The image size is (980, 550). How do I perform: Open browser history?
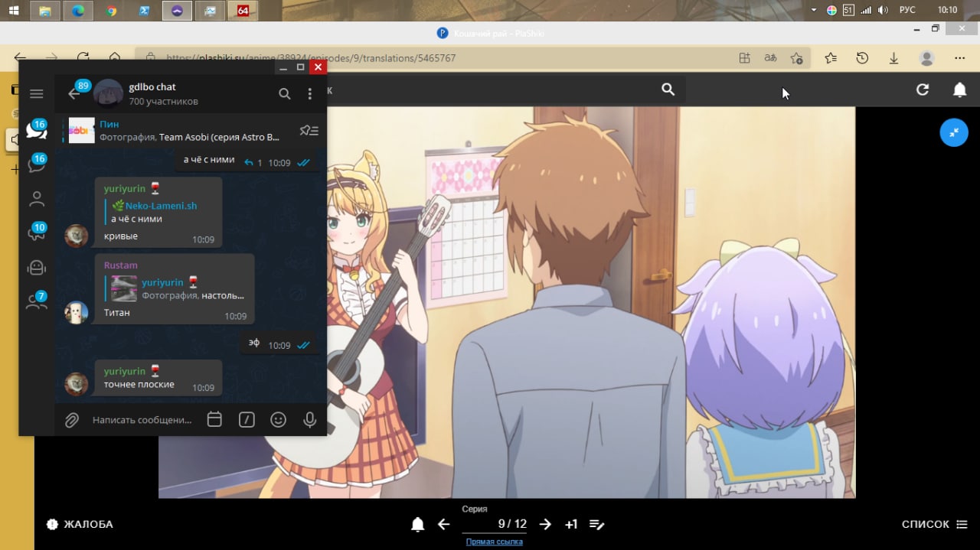tap(862, 58)
